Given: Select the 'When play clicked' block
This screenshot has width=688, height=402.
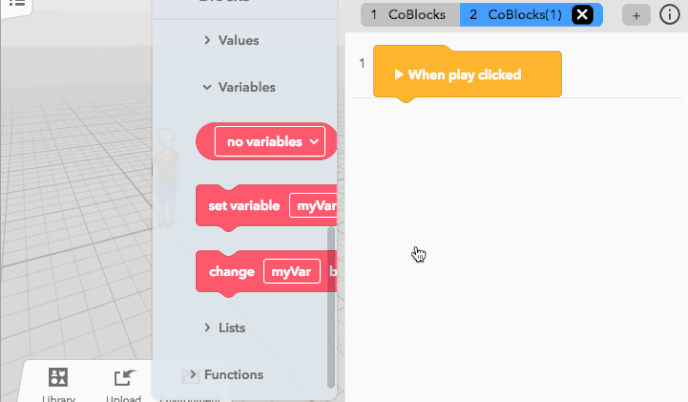Looking at the screenshot, I should (467, 74).
